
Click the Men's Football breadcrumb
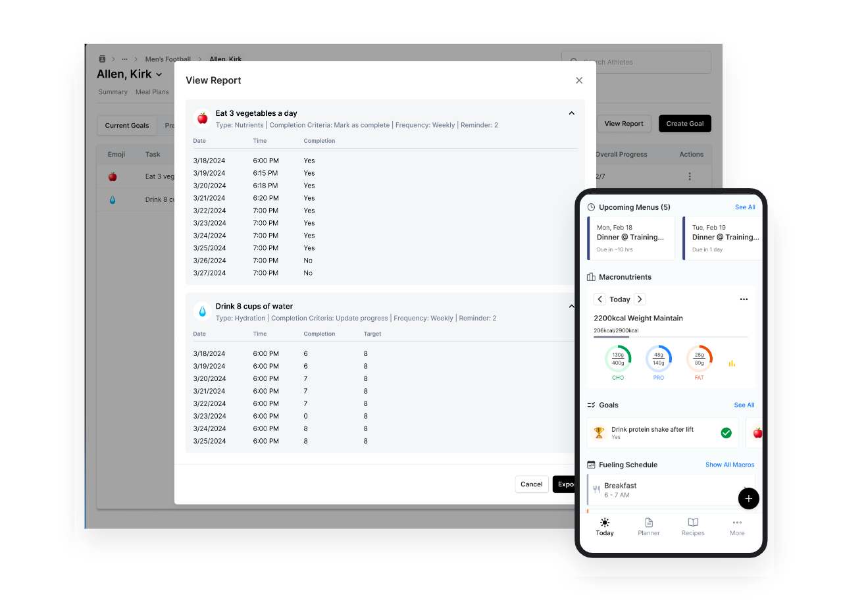pos(168,59)
